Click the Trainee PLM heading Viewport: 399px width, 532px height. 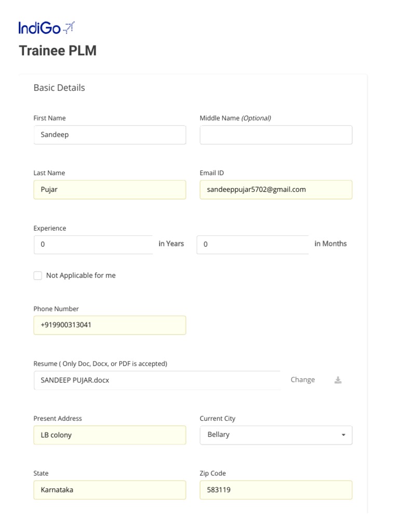[x=58, y=51]
